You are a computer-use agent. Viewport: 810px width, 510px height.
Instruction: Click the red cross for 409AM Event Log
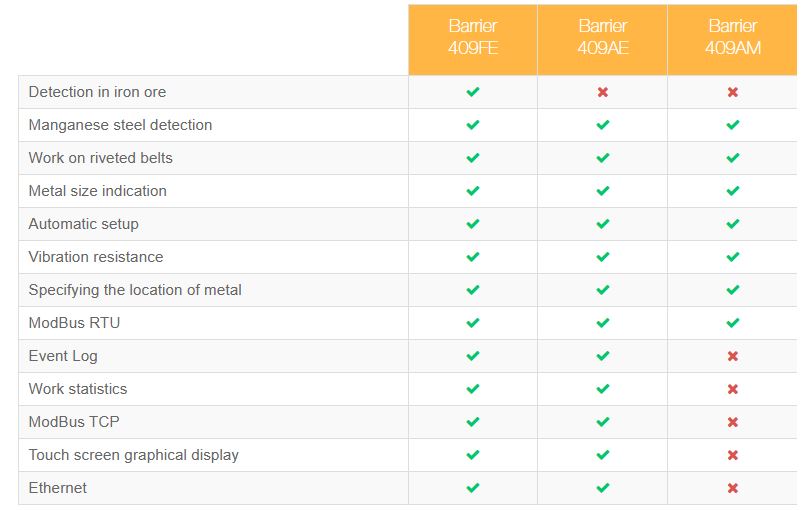[733, 356]
